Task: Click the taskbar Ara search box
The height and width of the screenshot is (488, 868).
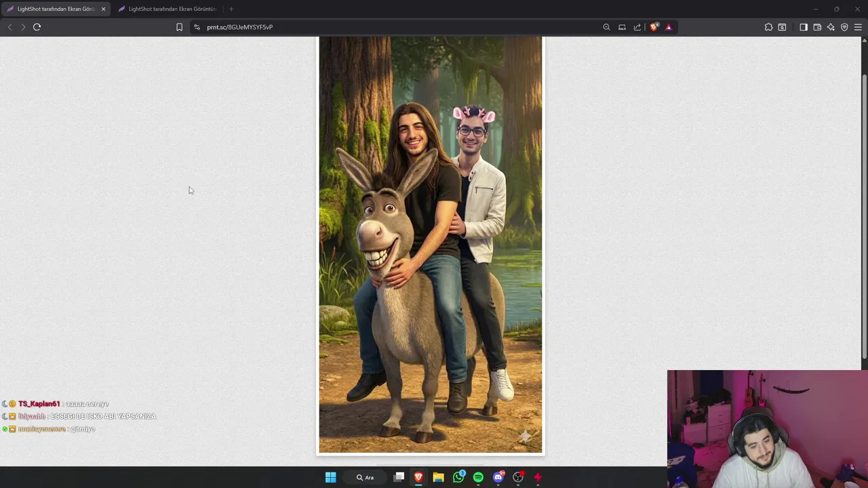Action: pos(366,477)
